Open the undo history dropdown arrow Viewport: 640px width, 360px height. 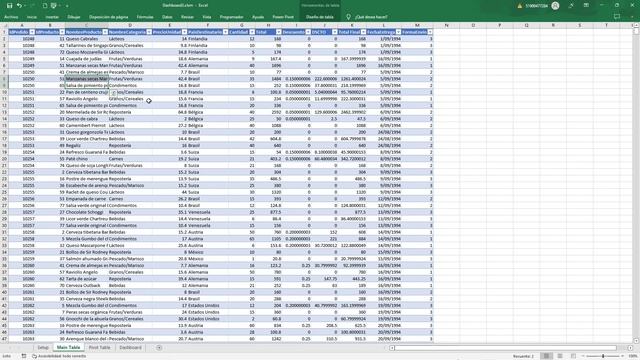click(x=24, y=6)
